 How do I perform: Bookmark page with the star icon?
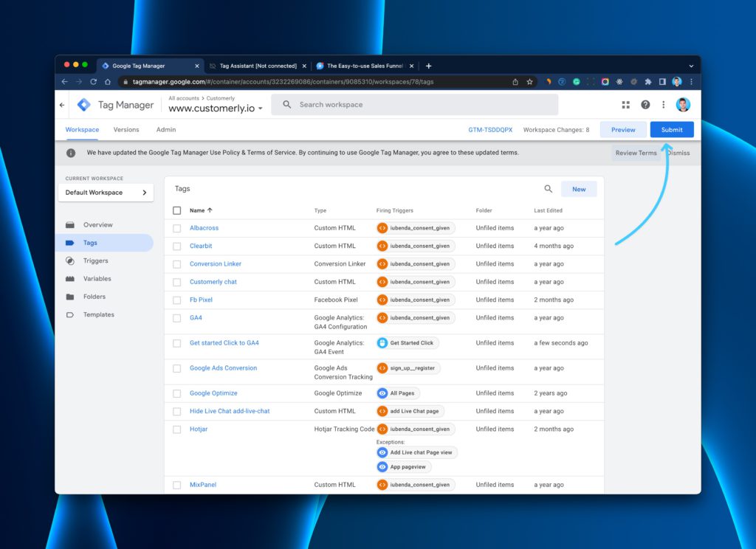(x=529, y=82)
